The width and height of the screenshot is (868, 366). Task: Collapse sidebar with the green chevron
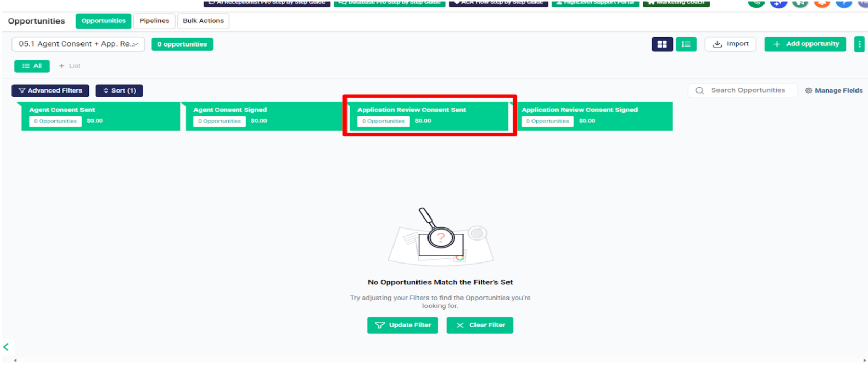pos(6,347)
